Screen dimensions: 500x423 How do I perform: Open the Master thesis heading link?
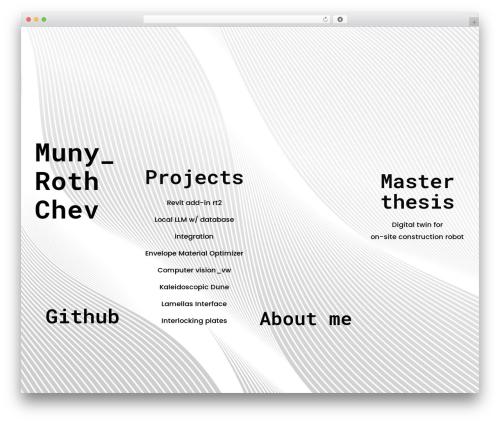click(417, 192)
